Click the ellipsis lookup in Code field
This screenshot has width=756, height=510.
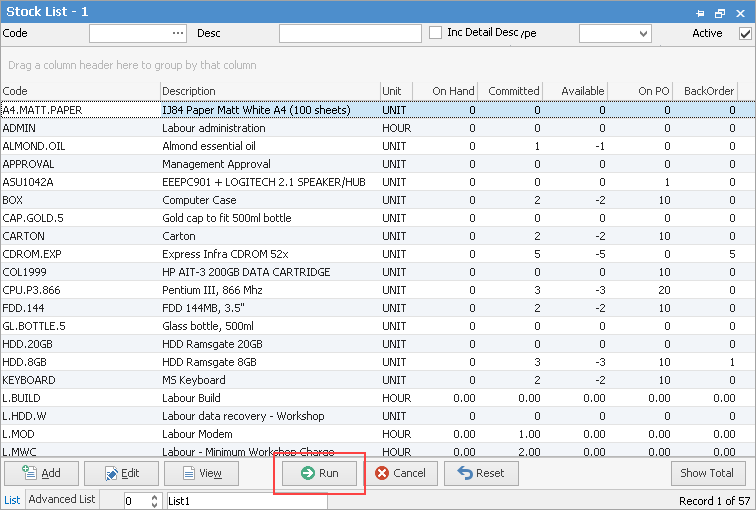178,33
